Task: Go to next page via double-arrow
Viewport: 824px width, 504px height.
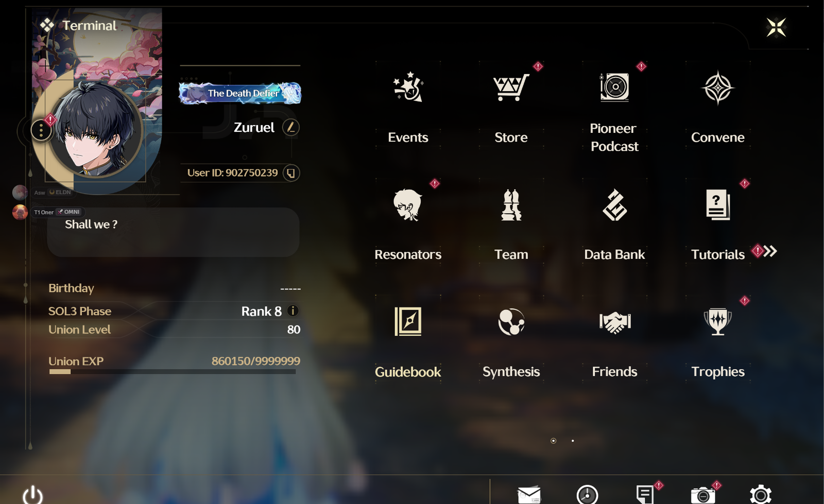Action: 770,251
